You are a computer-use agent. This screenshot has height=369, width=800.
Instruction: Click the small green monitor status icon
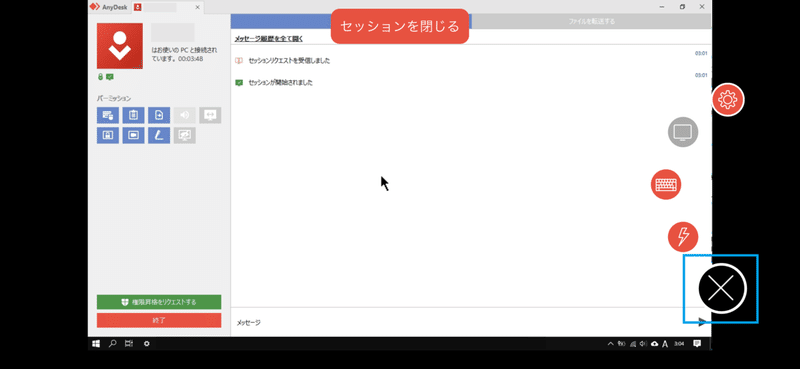(x=110, y=77)
